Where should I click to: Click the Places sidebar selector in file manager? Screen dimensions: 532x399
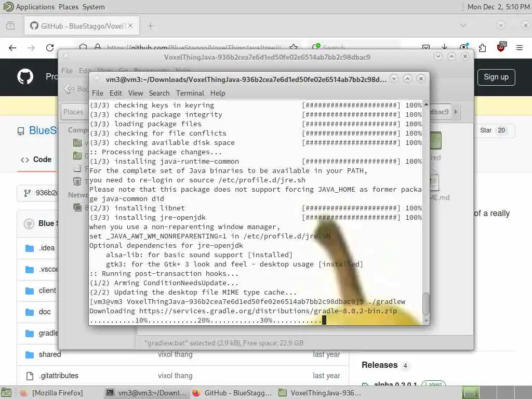coord(74,112)
